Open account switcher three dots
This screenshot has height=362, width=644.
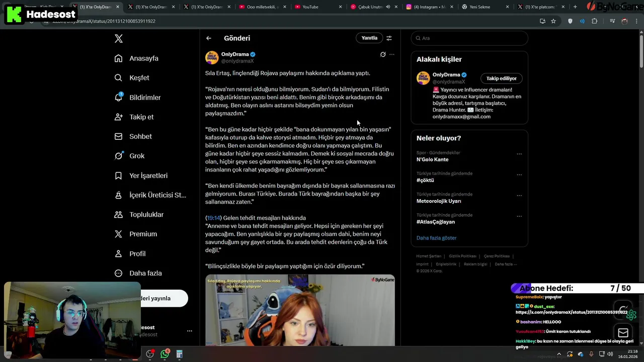pyautogui.click(x=190, y=331)
